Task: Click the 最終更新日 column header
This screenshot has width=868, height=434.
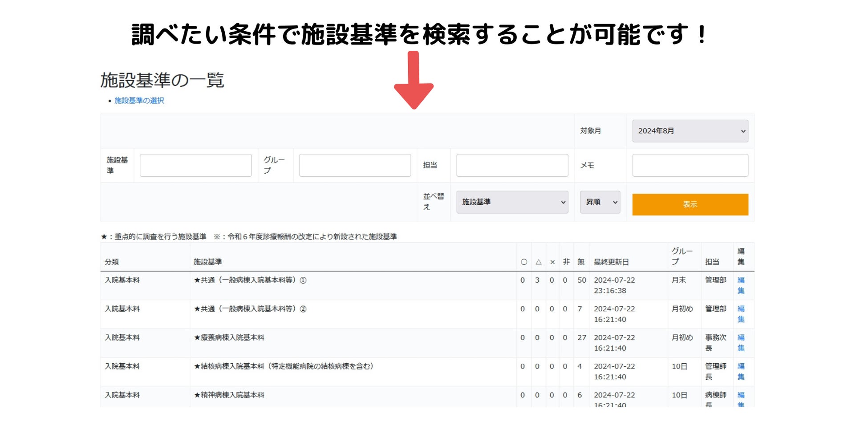Action: [611, 262]
